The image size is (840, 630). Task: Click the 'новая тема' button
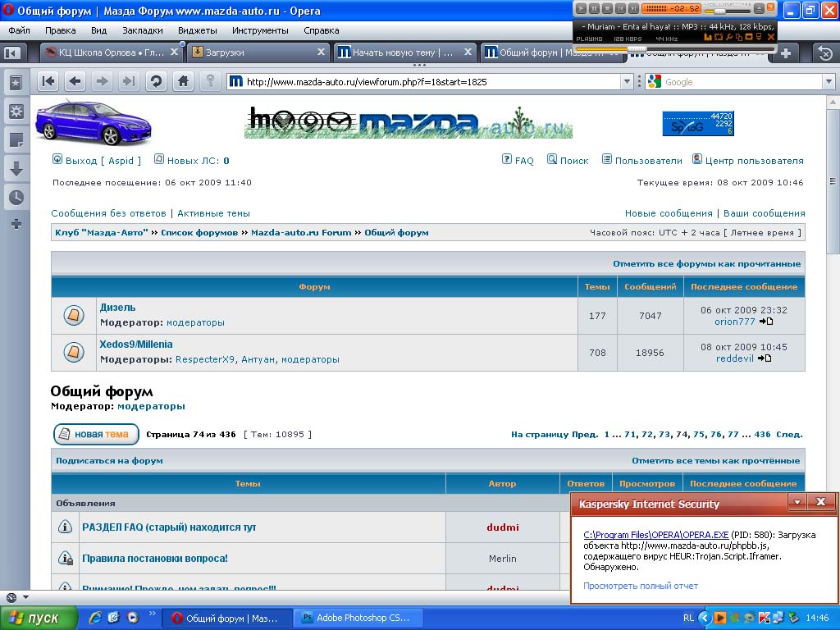96,434
